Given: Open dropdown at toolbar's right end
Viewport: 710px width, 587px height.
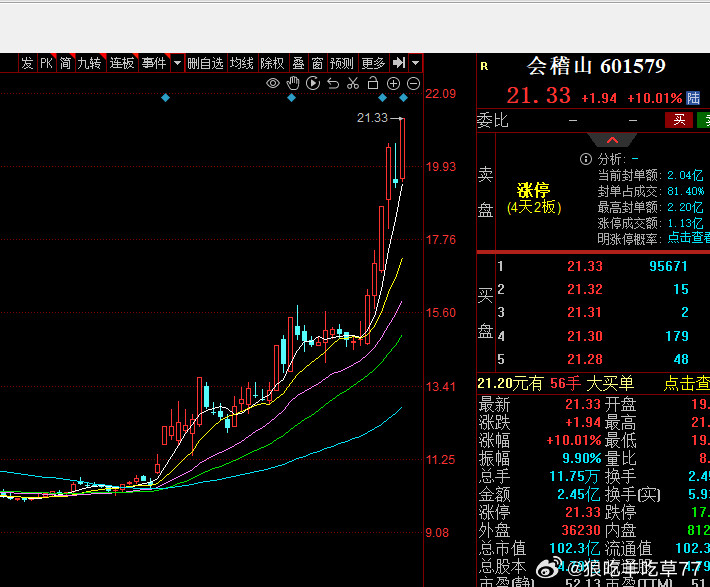Looking at the screenshot, I should pos(416,63).
